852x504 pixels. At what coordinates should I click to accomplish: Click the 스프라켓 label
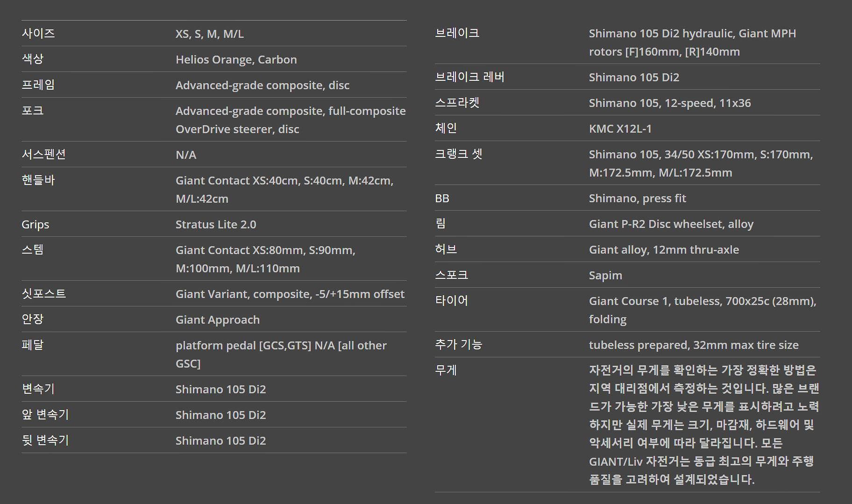pos(457,102)
